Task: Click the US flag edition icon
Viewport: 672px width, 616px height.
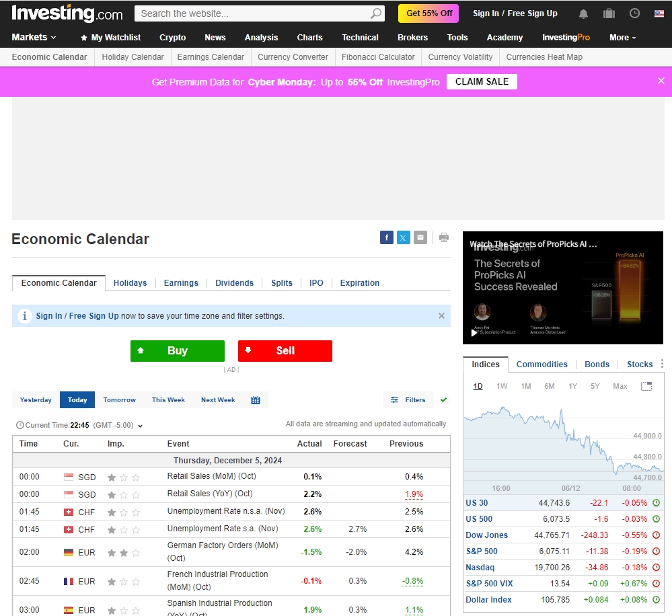Action: click(x=659, y=13)
